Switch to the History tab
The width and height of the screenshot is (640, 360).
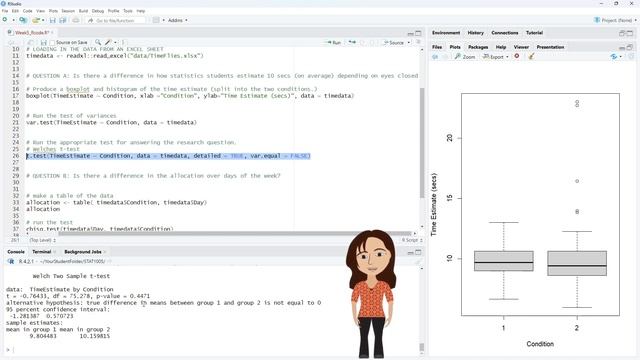coord(476,33)
